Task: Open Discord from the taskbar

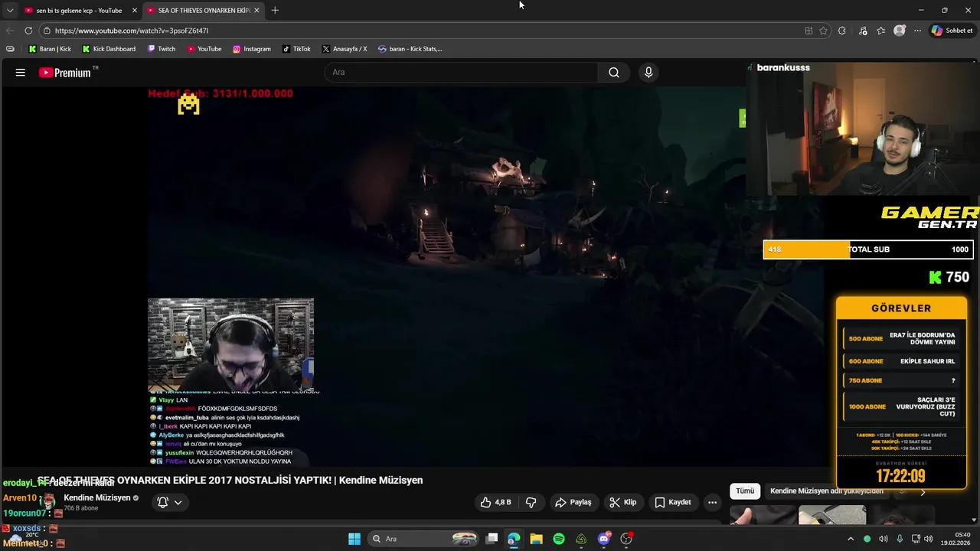Action: tap(604, 539)
